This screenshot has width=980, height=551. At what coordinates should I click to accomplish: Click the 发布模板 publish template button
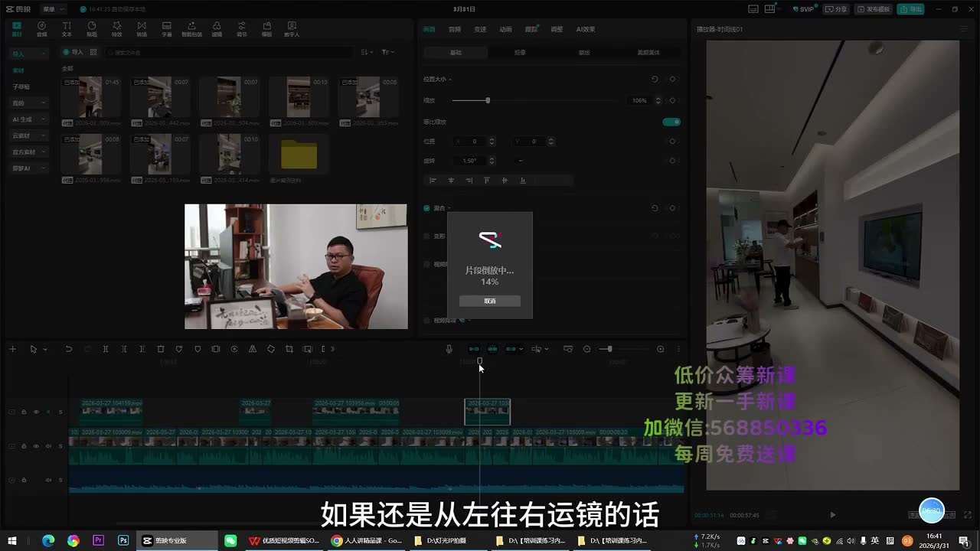pos(874,9)
